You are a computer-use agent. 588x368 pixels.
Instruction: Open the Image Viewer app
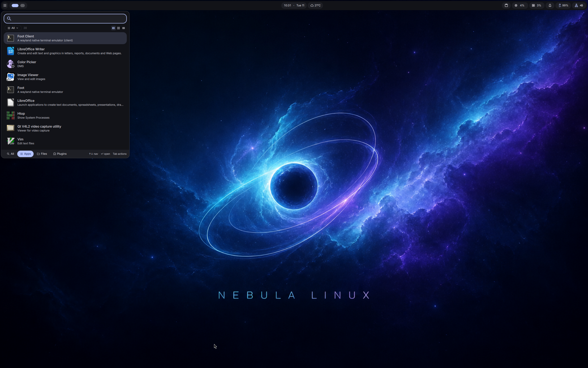point(65,77)
